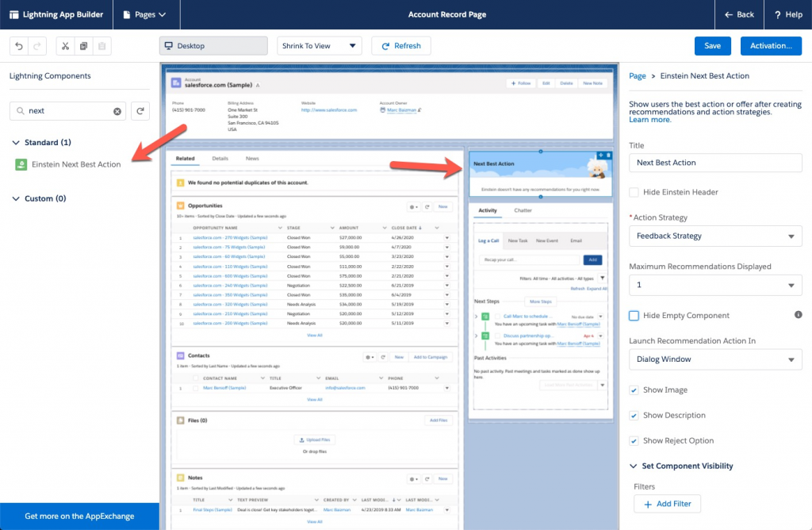Open the activity timeline filter icon
The image size is (812, 530).
pos(603,278)
